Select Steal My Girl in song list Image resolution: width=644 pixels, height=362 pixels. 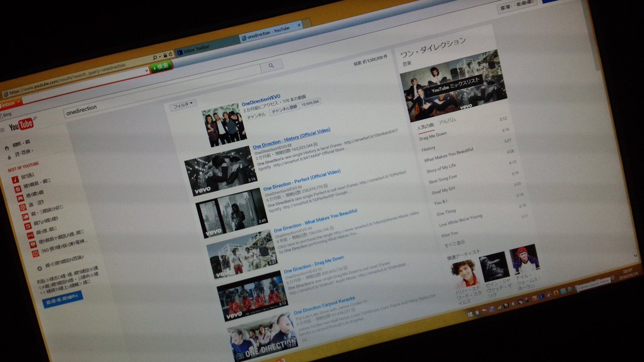coord(444,191)
